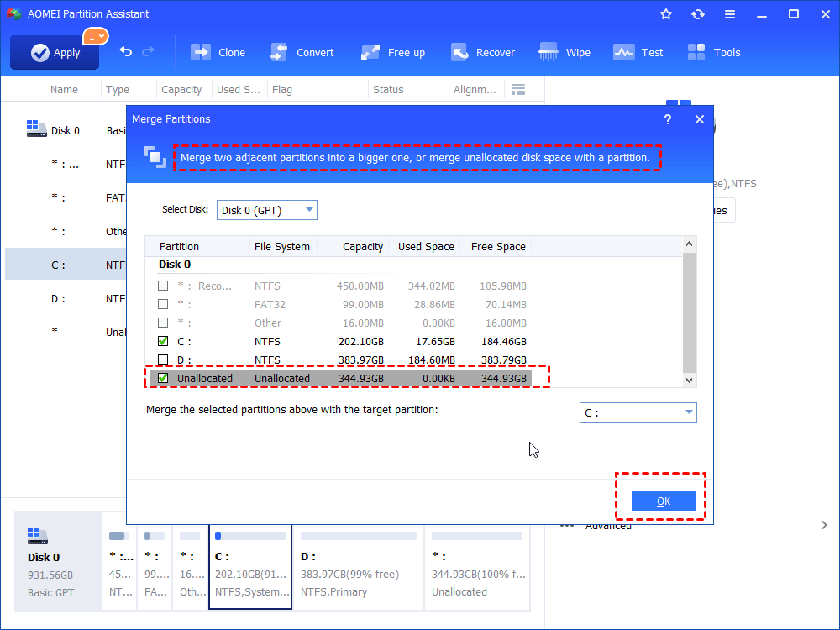This screenshot has height=630, width=840.
Task: Close the Merge Partitions dialog
Action: tap(700, 119)
